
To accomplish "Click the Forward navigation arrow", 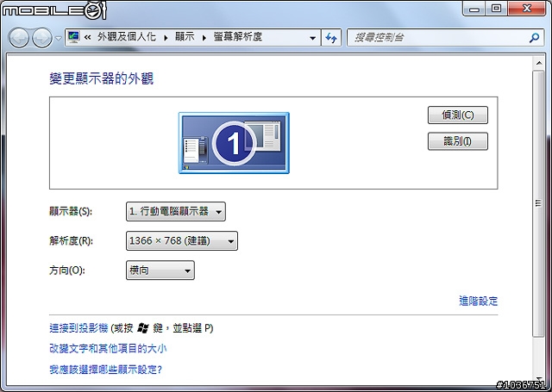I will tap(42, 38).
